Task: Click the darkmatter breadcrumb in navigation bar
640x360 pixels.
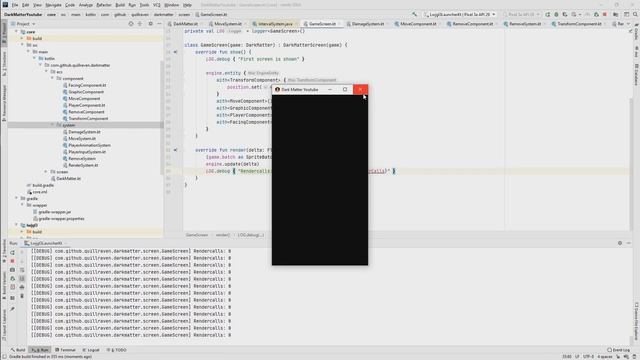Action: (163, 14)
